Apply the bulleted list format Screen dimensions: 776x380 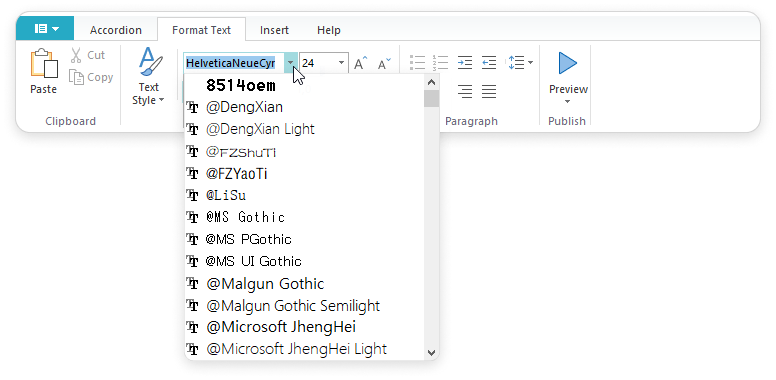click(x=418, y=63)
